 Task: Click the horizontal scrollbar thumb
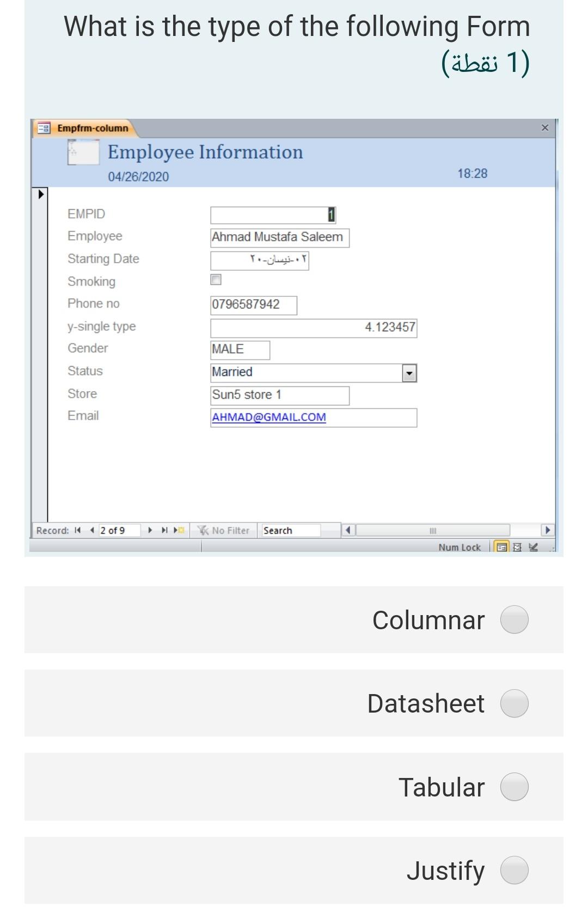click(x=433, y=530)
